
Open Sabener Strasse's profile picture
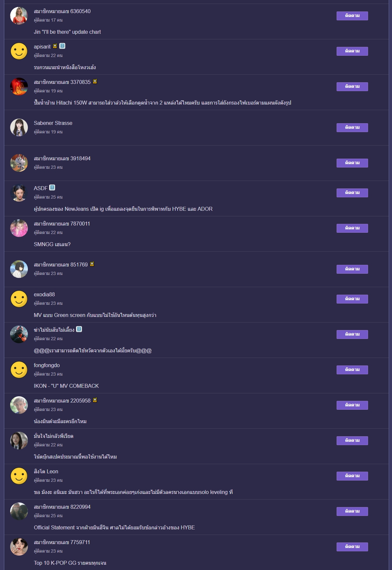click(19, 128)
